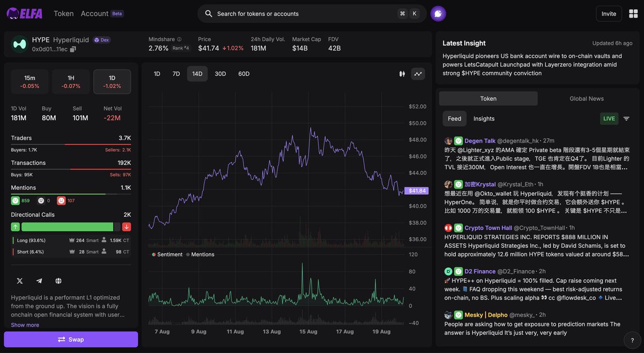Switch to candlestick chart view
Viewport: 644px width, 353px height.
pos(402,74)
